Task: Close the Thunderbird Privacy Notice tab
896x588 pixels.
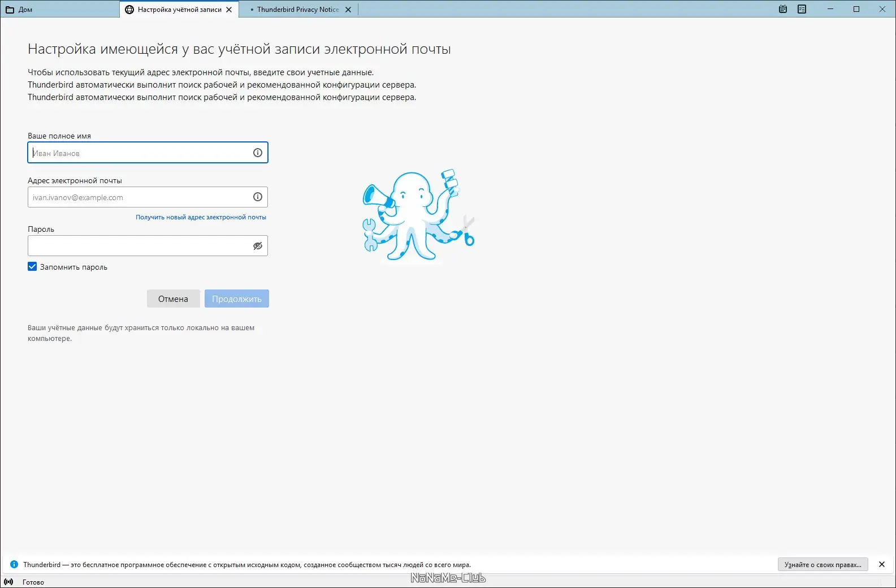Action: point(348,10)
